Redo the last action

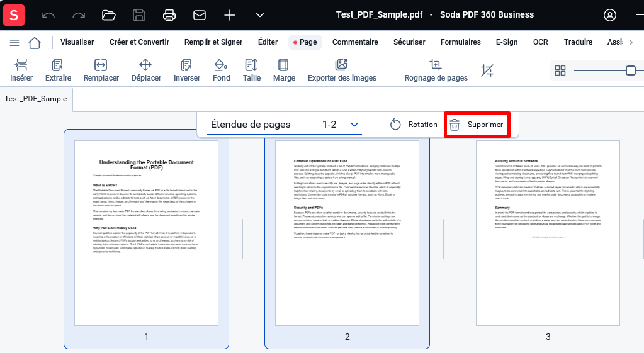[x=79, y=16]
